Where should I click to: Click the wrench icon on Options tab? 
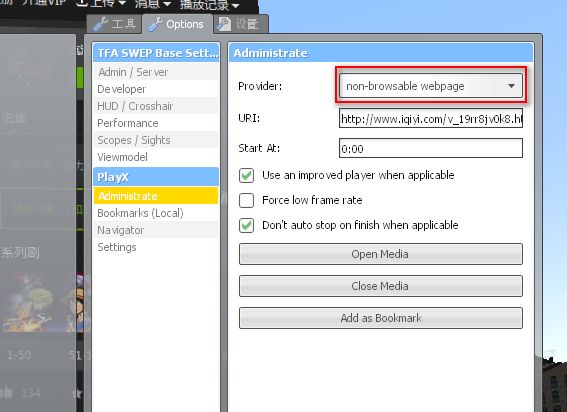[x=155, y=24]
